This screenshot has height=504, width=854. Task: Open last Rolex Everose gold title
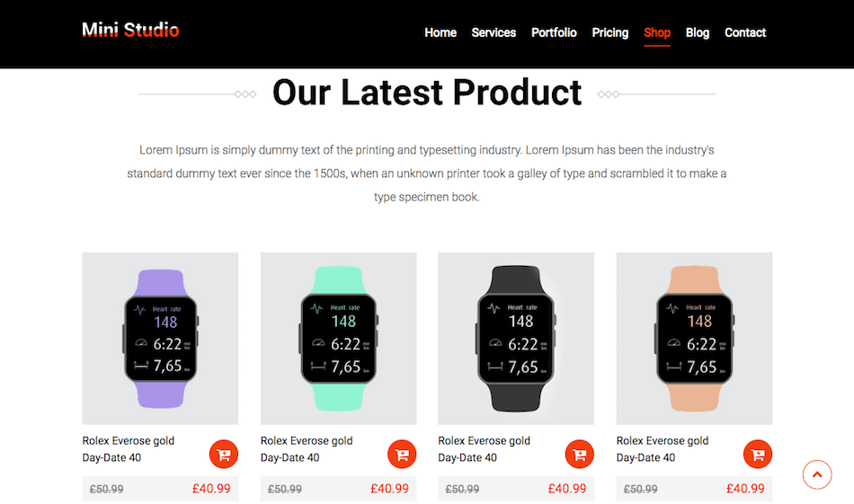pyautogui.click(x=663, y=449)
